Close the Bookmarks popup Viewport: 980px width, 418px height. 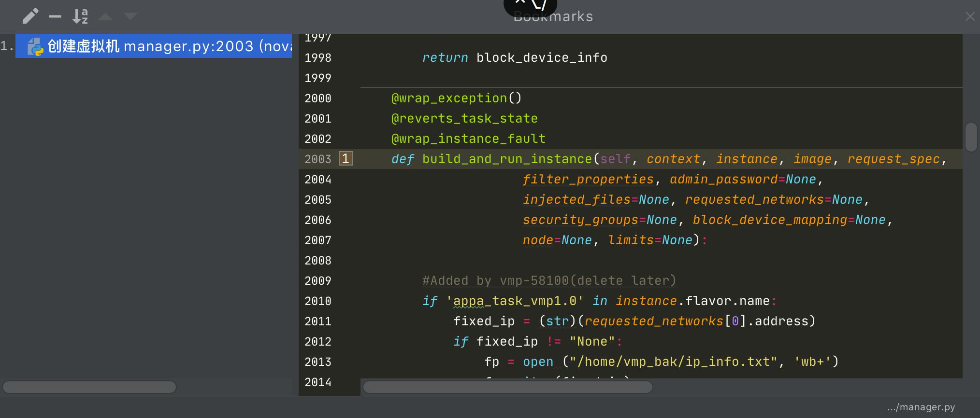click(970, 17)
